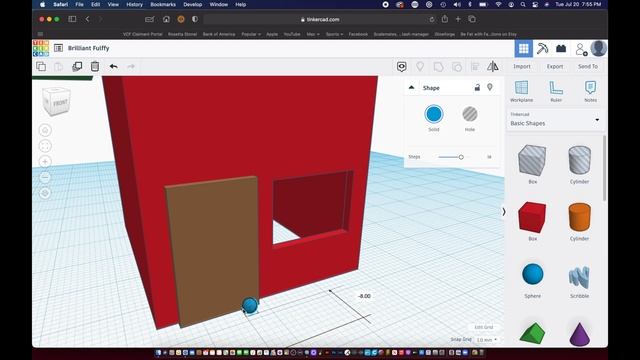Click the Edit Grid button
This screenshot has width=640, height=360.
click(484, 327)
